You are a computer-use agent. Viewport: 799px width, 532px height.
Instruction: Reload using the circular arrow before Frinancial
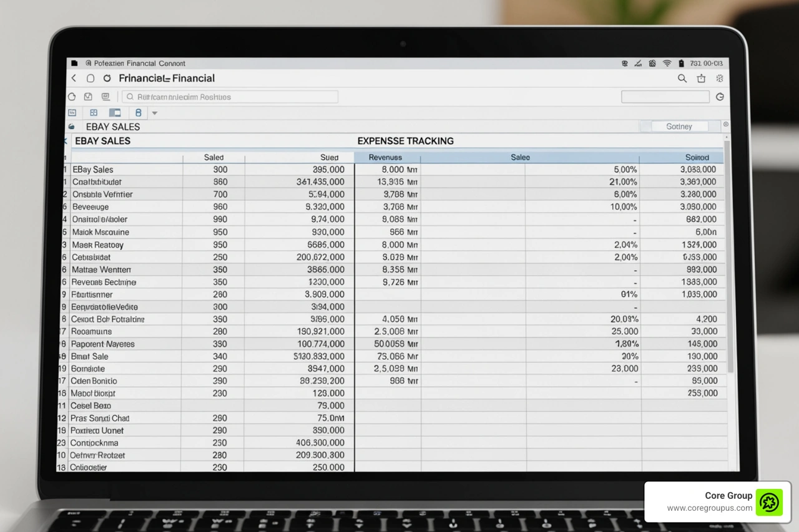point(107,79)
